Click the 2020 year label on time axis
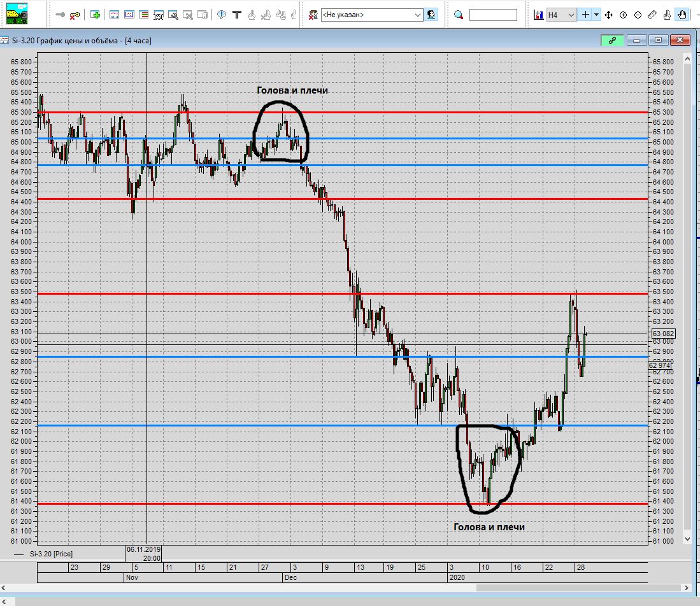This screenshot has height=606, width=700. (x=457, y=577)
